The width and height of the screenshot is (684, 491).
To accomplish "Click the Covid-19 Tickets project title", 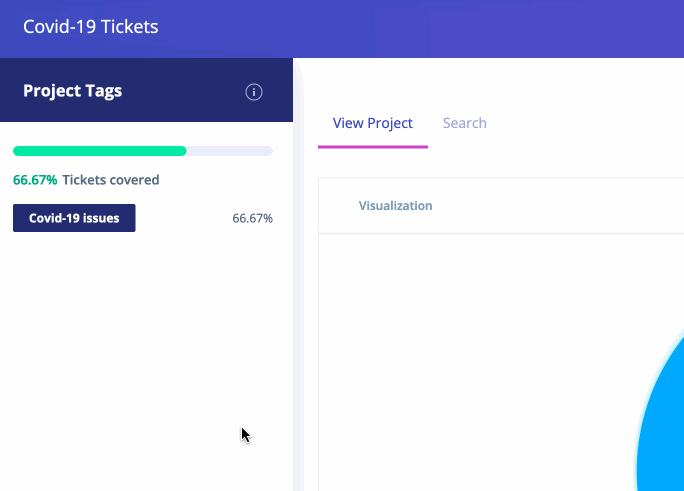I will tap(90, 27).
